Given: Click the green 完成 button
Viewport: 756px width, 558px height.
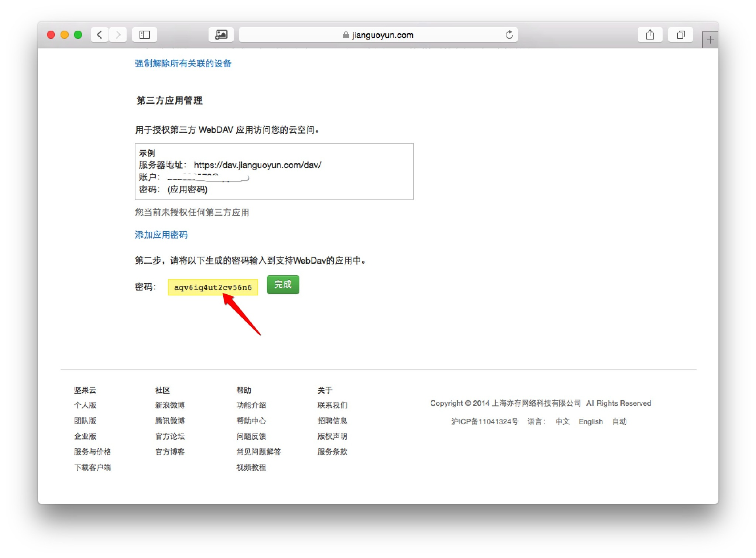Looking at the screenshot, I should click(x=283, y=284).
